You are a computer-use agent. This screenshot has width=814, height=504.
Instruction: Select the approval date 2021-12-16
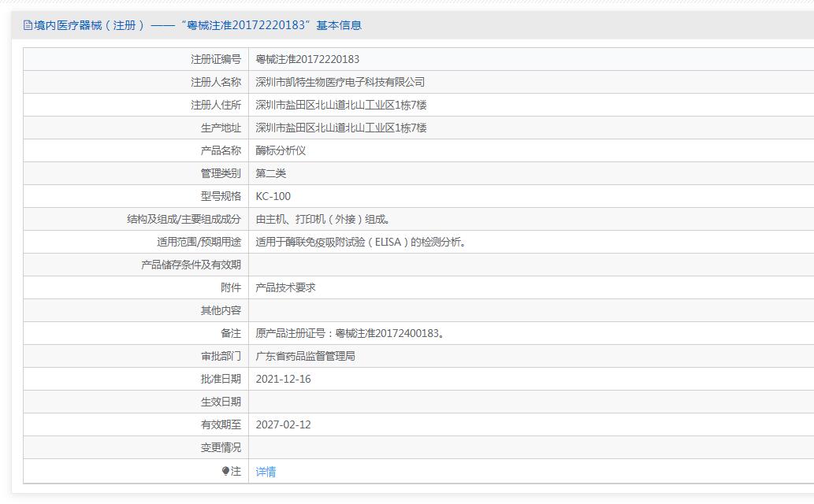(x=283, y=379)
